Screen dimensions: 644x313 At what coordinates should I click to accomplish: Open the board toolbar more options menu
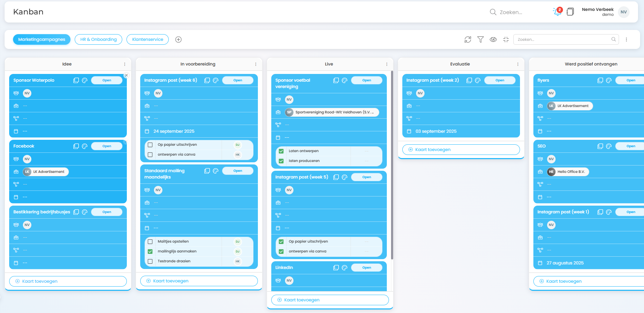[626, 39]
